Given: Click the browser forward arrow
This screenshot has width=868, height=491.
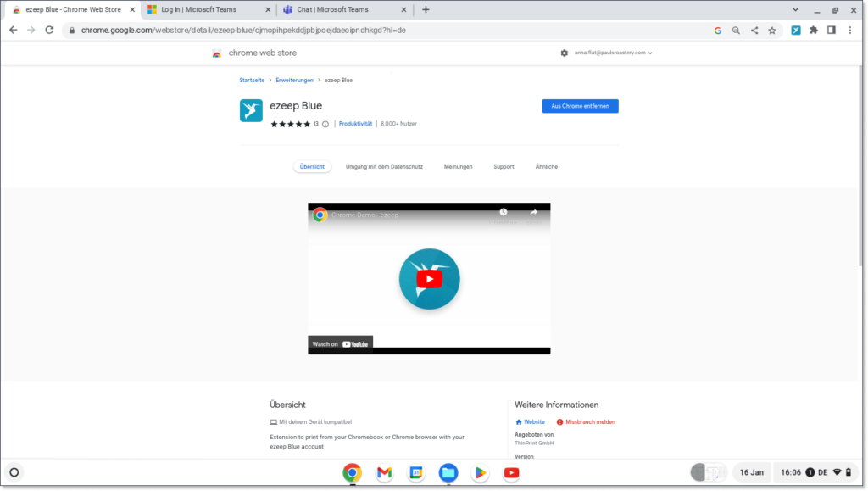Looking at the screenshot, I should pos(31,30).
